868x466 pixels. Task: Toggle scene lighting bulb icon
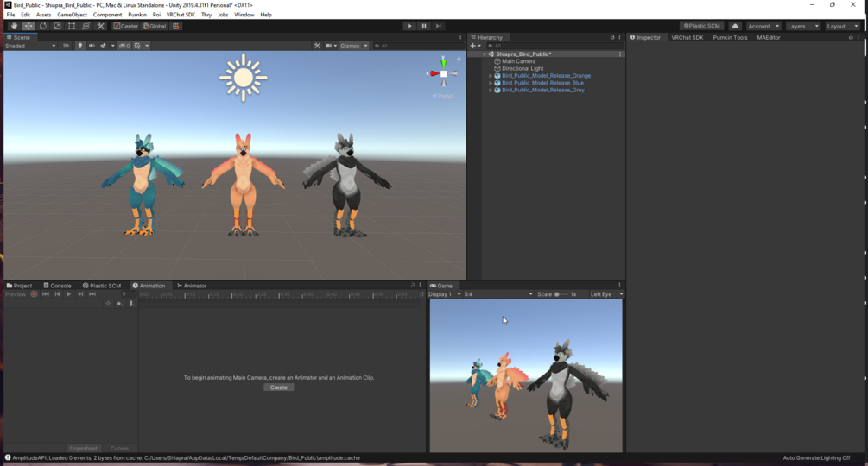pos(80,46)
